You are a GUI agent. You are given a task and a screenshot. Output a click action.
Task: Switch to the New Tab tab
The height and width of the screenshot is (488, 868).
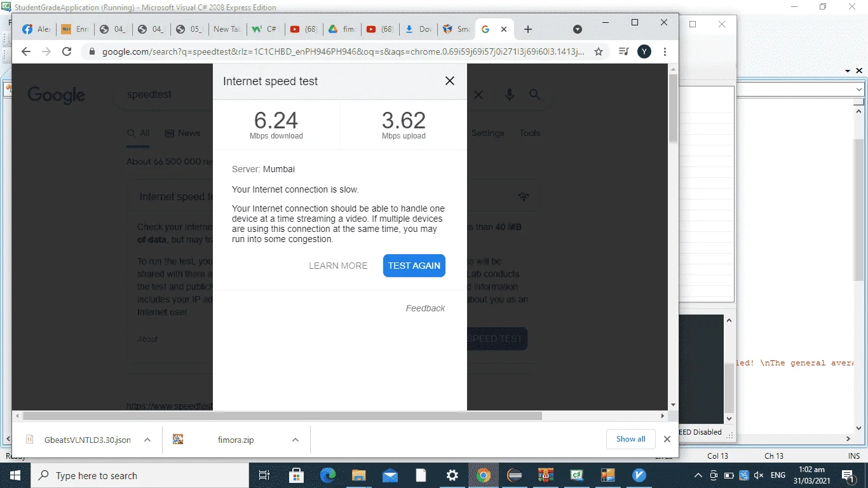(x=227, y=29)
